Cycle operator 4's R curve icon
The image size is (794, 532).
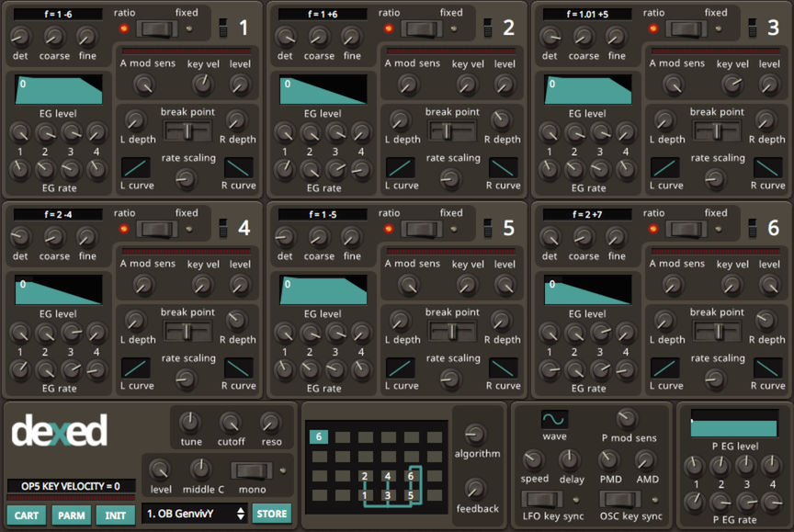239,368
